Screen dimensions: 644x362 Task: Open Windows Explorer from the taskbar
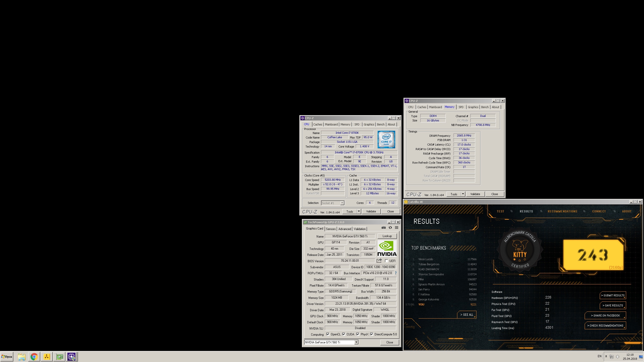(22, 357)
